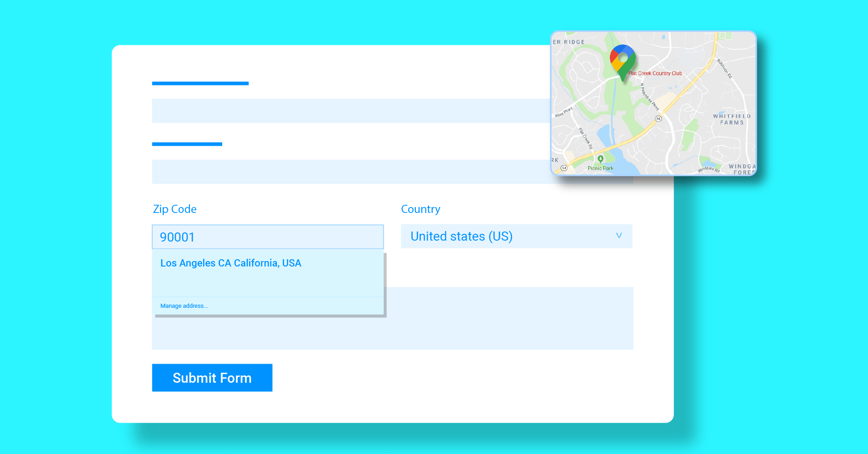Open the Country dropdown chevron
868x454 pixels.
click(619, 236)
